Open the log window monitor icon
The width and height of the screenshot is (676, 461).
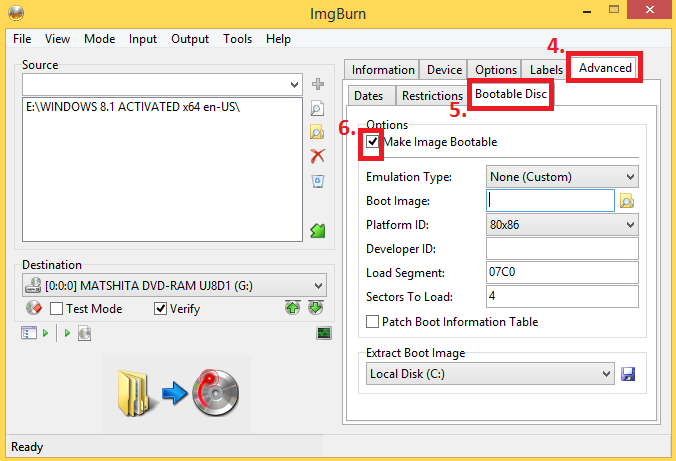[324, 333]
